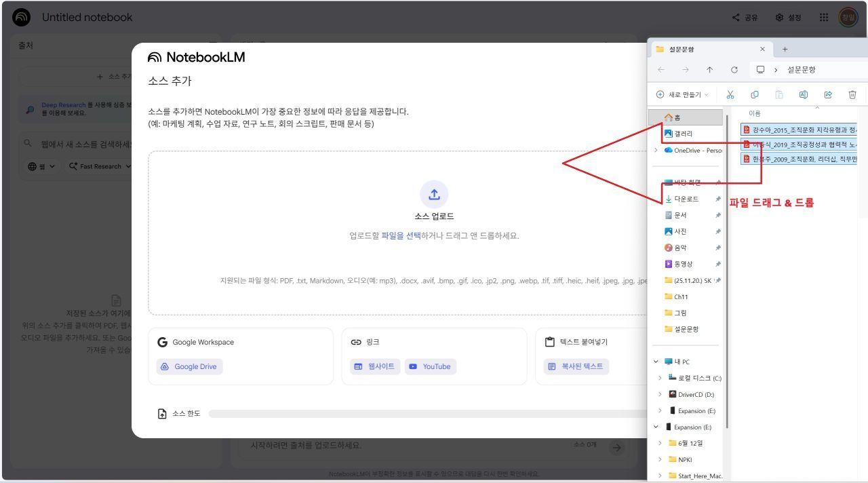Cut selected files in Explorer toolbar

pos(730,95)
